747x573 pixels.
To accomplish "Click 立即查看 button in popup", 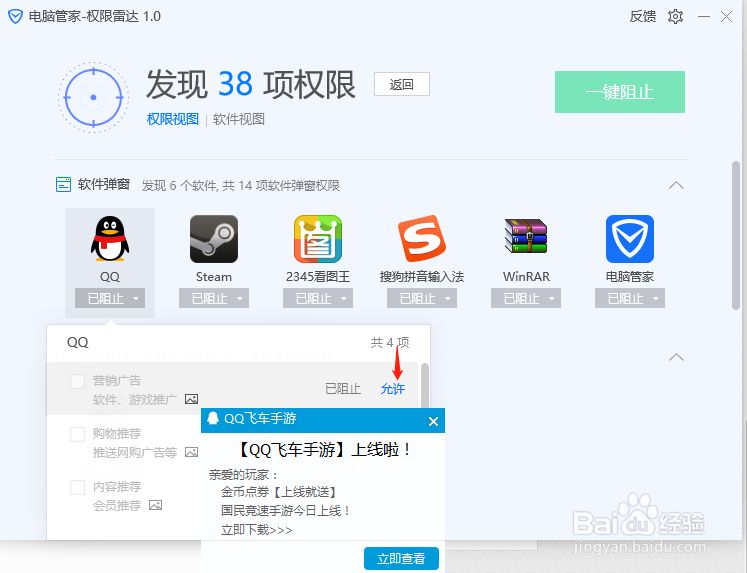I will coord(401,558).
